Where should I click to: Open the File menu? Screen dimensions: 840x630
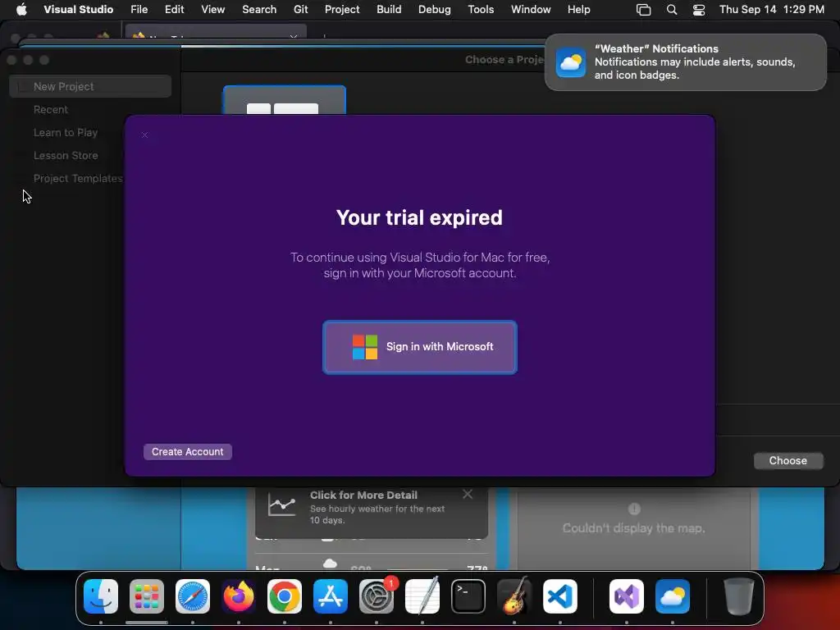[139, 9]
